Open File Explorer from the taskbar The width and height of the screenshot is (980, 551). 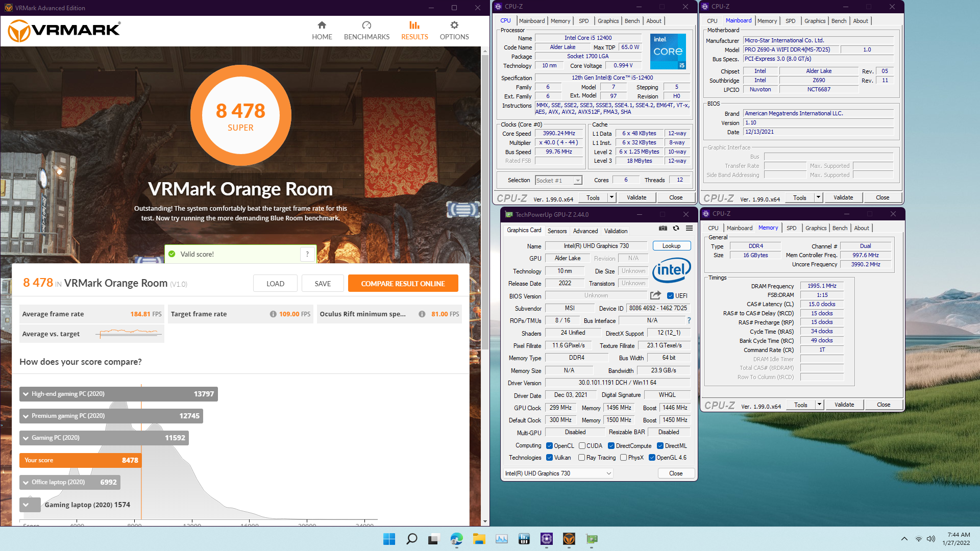[479, 539]
